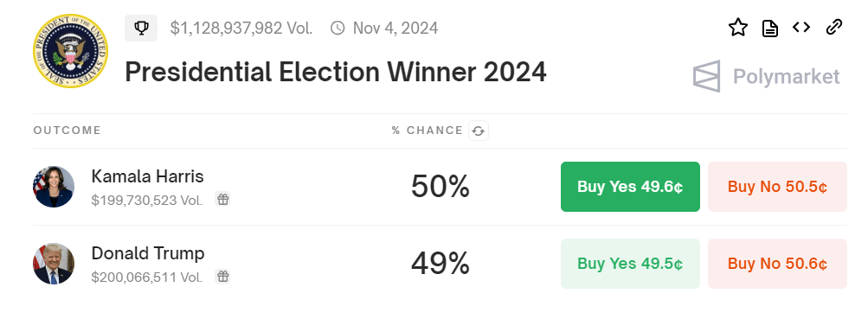Expand the Donald Trump outcome row
Viewport: 868px width, 319px height.
pyautogui.click(x=440, y=264)
